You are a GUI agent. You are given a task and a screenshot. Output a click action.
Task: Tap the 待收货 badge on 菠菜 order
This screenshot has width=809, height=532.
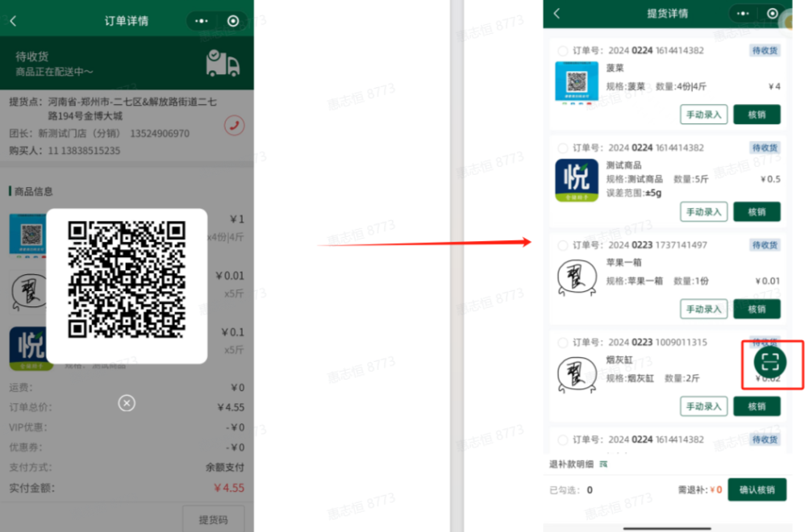765,51
